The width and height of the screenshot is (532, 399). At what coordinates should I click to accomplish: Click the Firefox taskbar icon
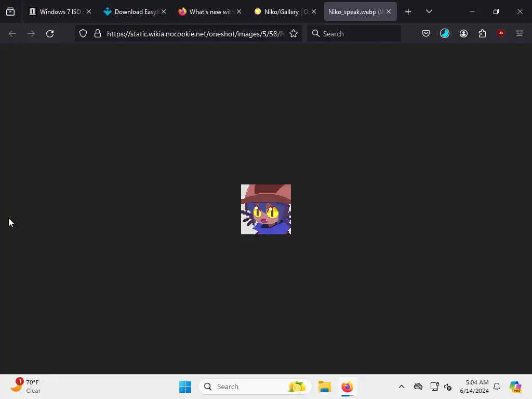pos(347,387)
